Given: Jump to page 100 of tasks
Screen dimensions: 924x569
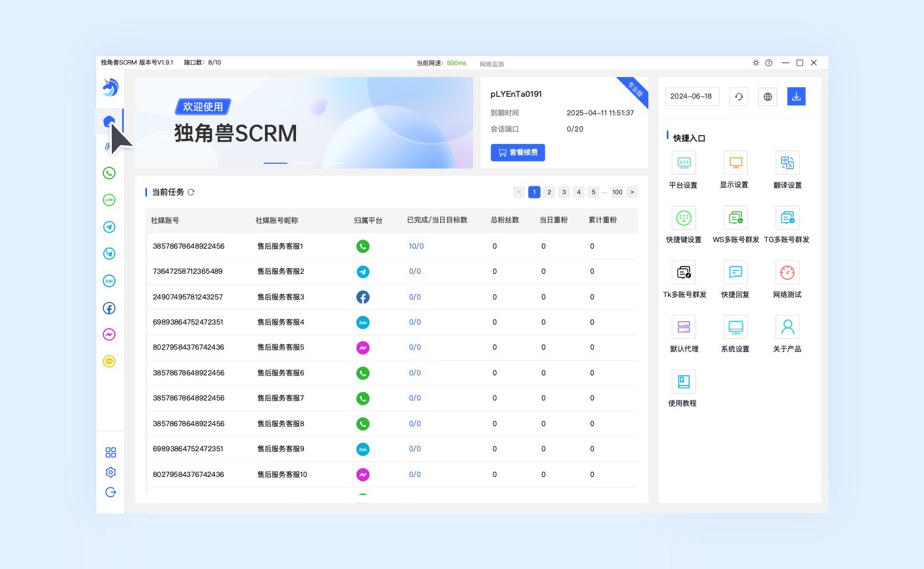Looking at the screenshot, I should pos(617,192).
